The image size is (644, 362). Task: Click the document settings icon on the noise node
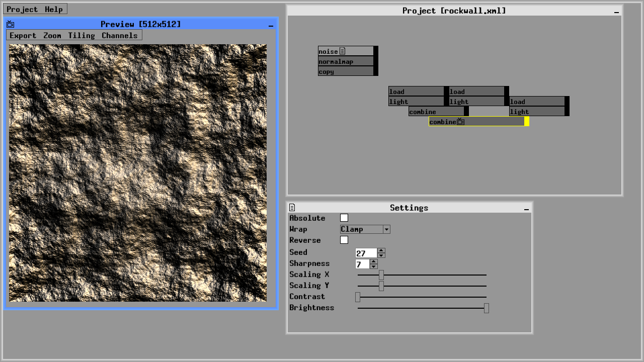coord(343,51)
